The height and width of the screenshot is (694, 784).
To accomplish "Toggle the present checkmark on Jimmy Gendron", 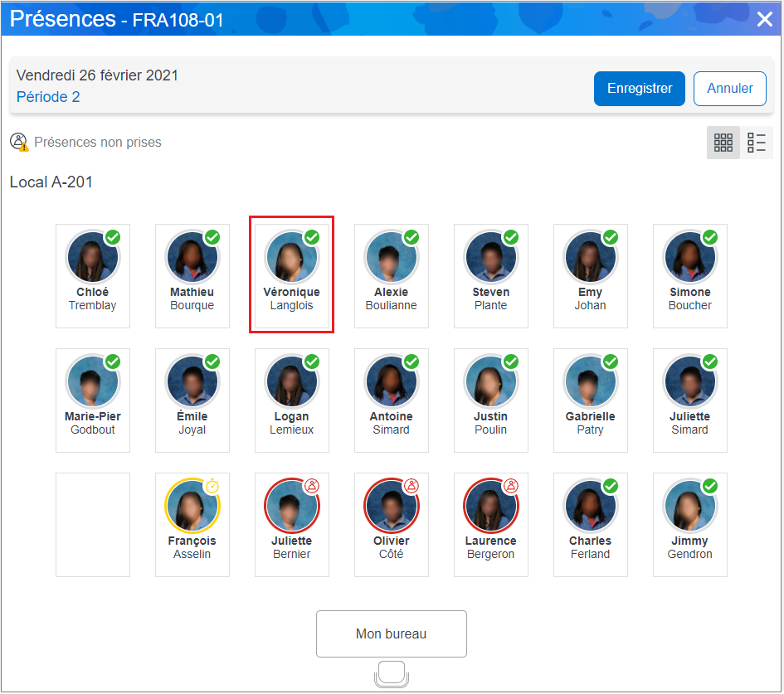I will tap(710, 486).
